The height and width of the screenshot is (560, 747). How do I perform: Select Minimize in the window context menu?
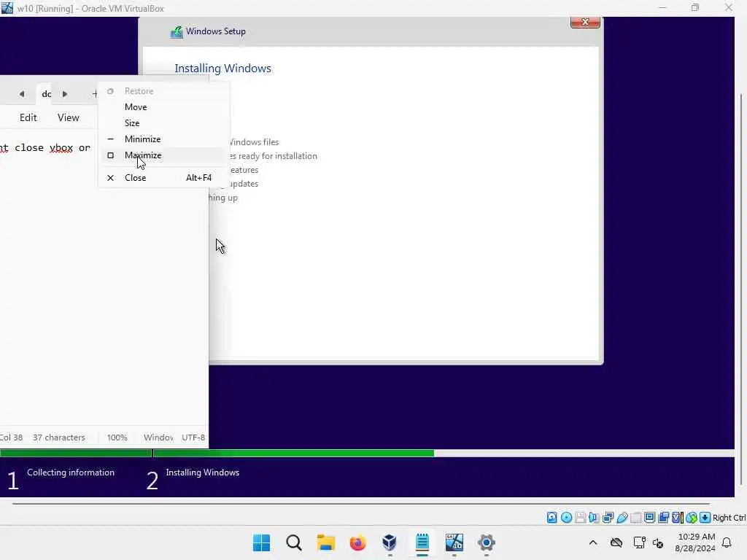[x=142, y=139]
